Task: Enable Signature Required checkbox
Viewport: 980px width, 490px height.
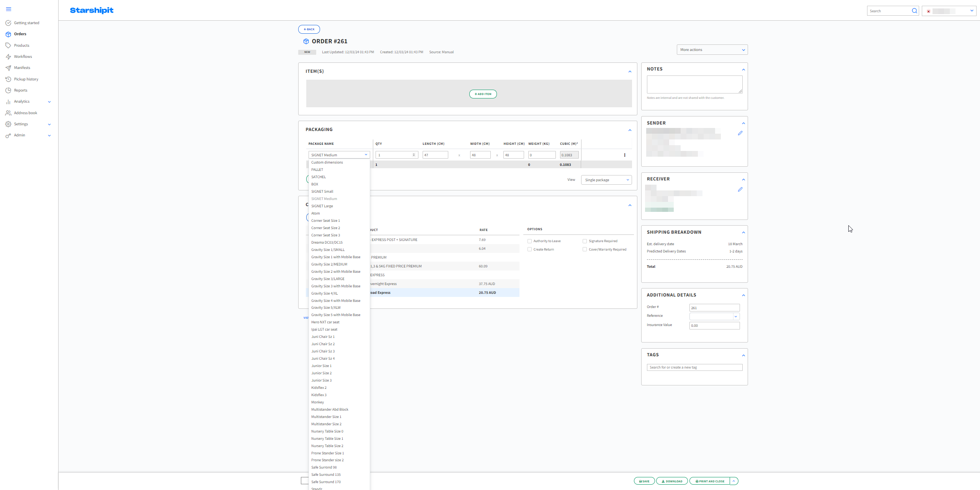Action: (585, 241)
